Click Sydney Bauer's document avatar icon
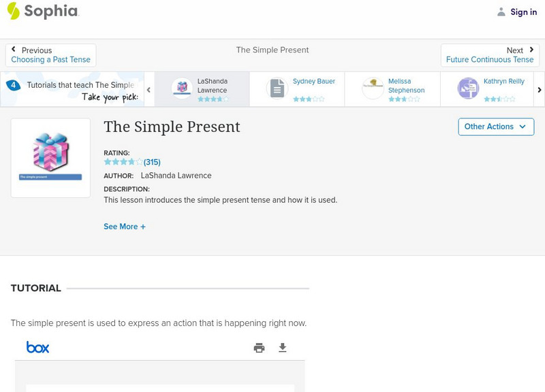 point(277,88)
